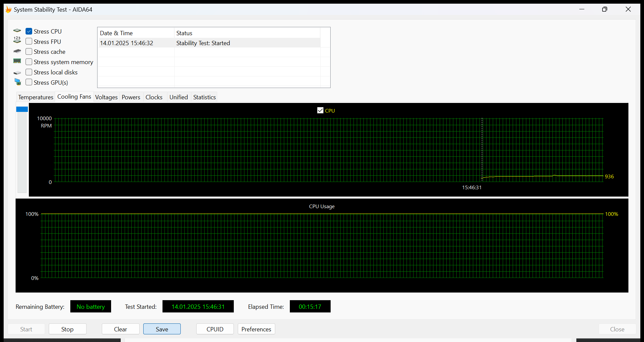The image size is (644, 342).
Task: Stop the stability test
Action: [67, 329]
